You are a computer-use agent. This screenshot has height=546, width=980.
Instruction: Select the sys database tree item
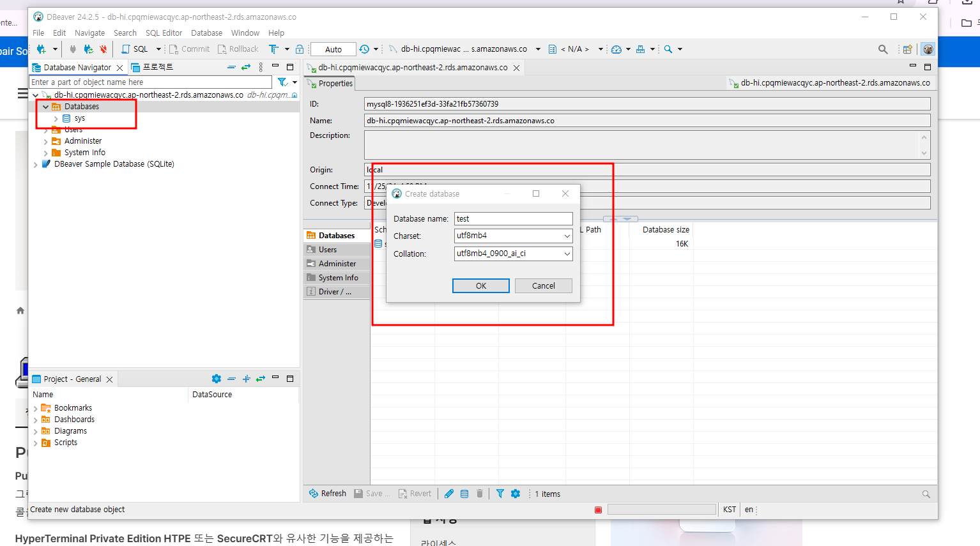[x=79, y=118]
